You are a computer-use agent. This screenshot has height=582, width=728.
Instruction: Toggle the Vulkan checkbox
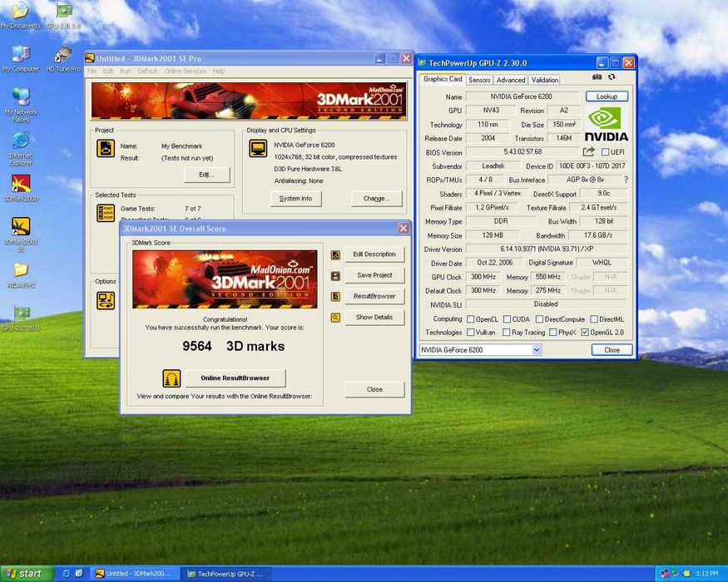[x=470, y=333]
